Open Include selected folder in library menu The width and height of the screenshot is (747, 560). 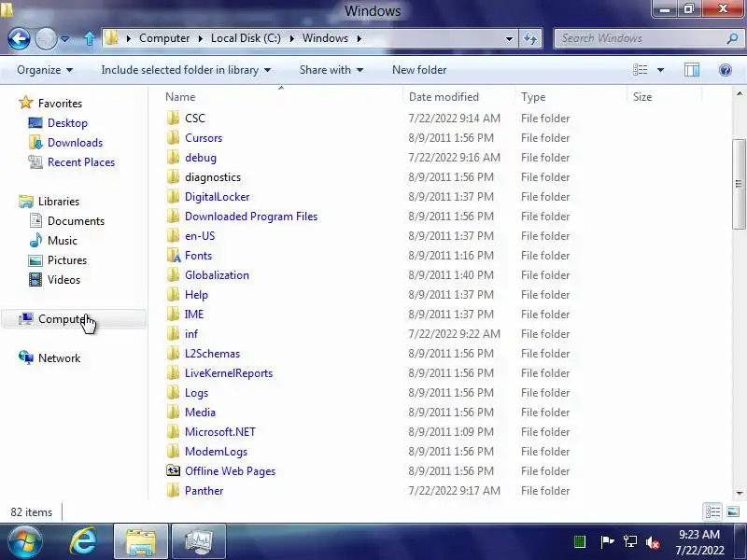pos(186,70)
